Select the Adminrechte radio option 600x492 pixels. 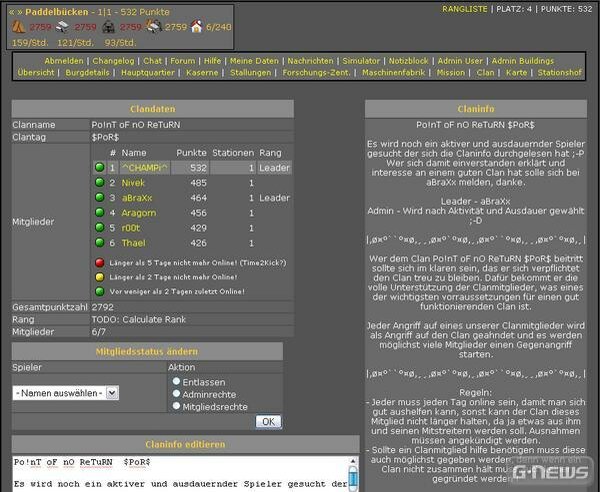[176, 393]
